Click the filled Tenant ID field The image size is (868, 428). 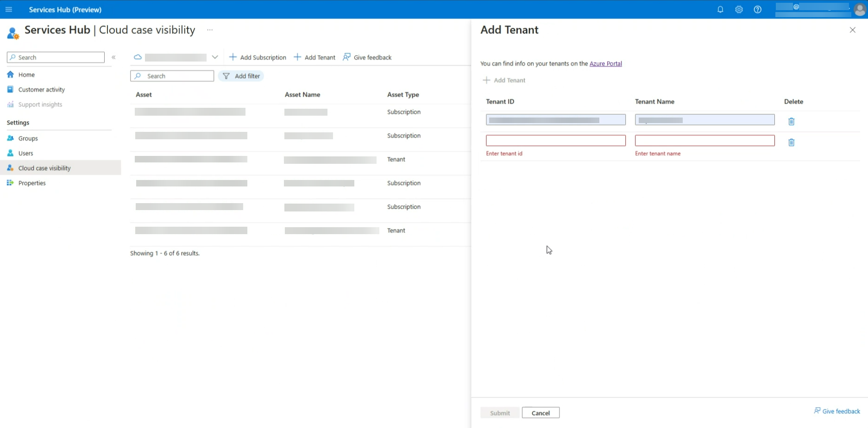click(x=555, y=120)
